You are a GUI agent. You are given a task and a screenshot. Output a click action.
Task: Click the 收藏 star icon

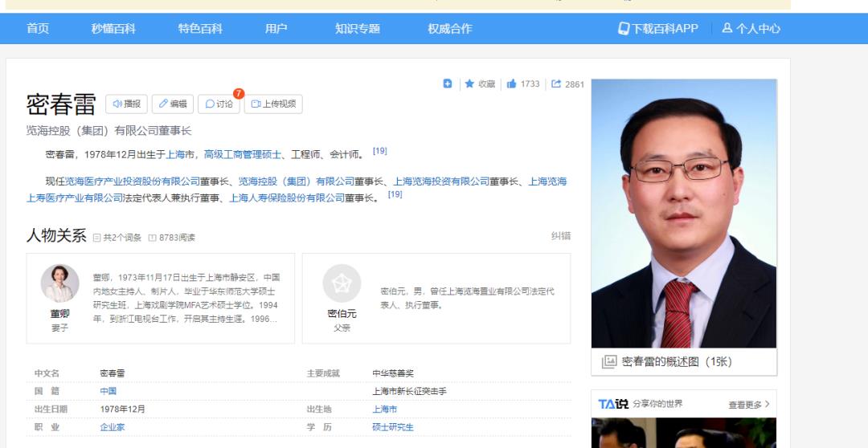click(x=469, y=83)
